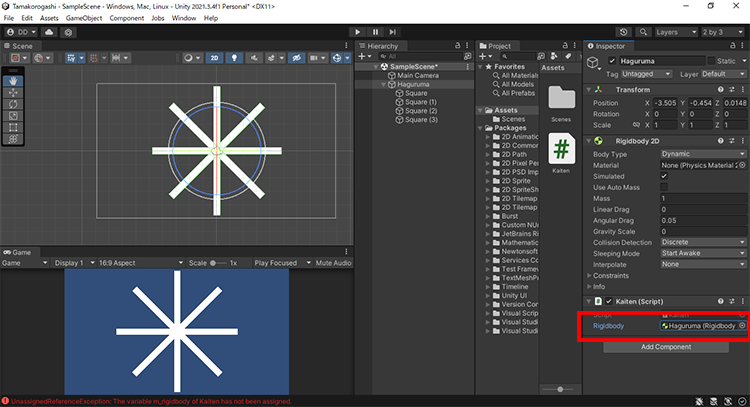Click Mute Audio in Game view
Viewport: 750px width, 407px height.
point(329,263)
